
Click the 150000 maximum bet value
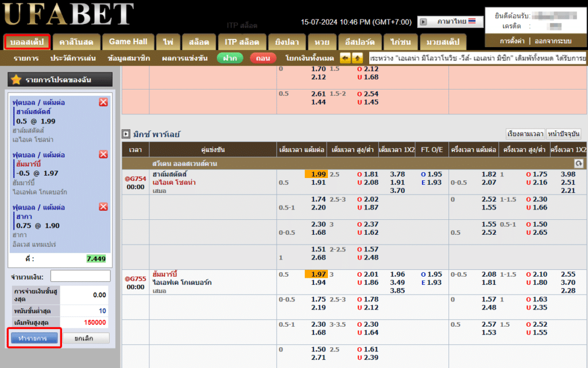95,322
